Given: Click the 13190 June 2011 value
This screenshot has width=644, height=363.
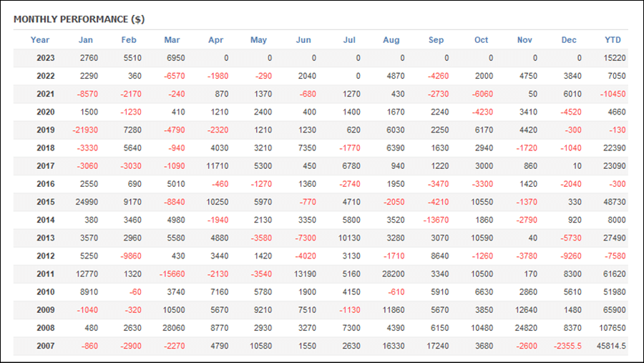Looking at the screenshot, I should pyautogui.click(x=305, y=274).
